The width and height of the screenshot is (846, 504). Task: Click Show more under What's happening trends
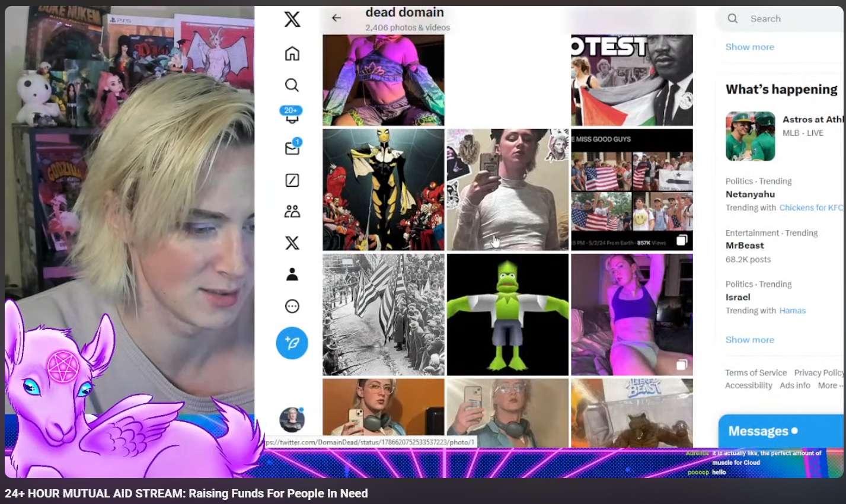(749, 339)
